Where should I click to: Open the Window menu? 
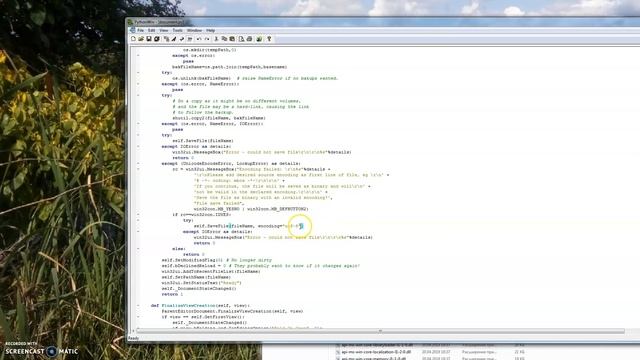click(x=194, y=30)
